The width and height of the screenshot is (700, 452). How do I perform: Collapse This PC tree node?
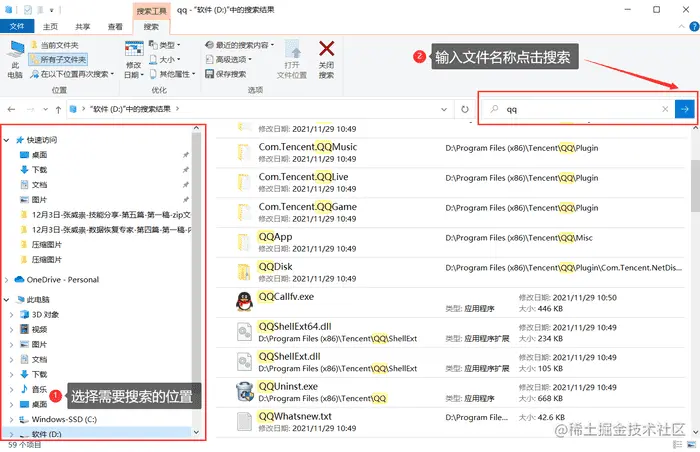pos(7,300)
